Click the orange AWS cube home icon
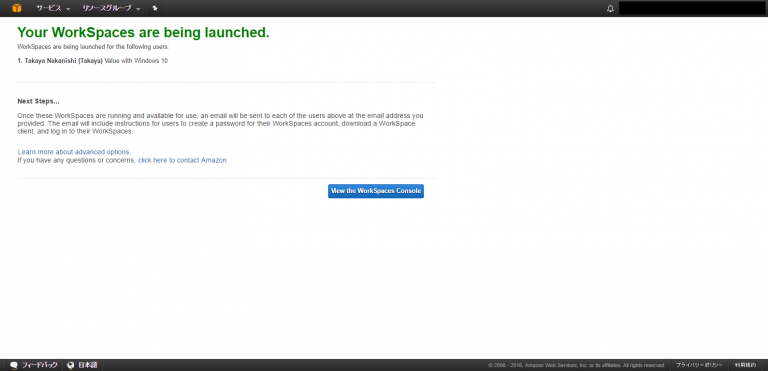The height and width of the screenshot is (371, 768). (17, 8)
